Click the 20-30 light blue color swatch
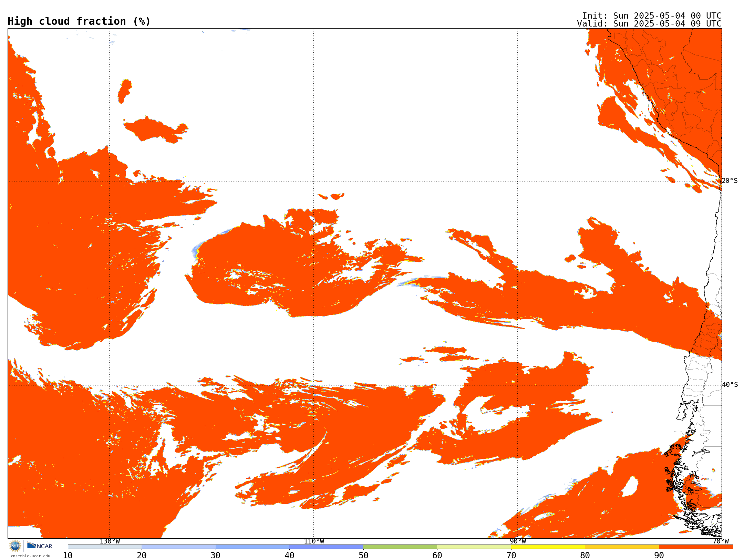The image size is (744, 560). (178, 547)
